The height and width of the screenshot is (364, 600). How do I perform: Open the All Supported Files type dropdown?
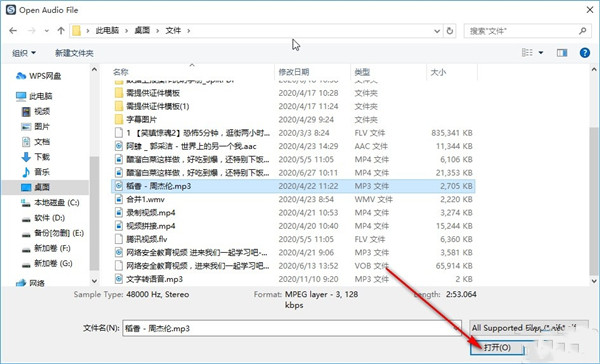click(529, 328)
